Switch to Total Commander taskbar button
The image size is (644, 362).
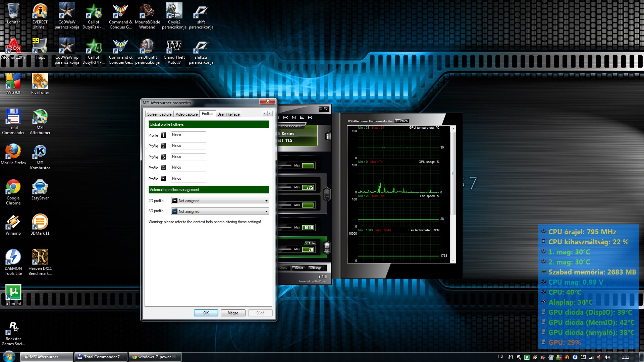101,357
